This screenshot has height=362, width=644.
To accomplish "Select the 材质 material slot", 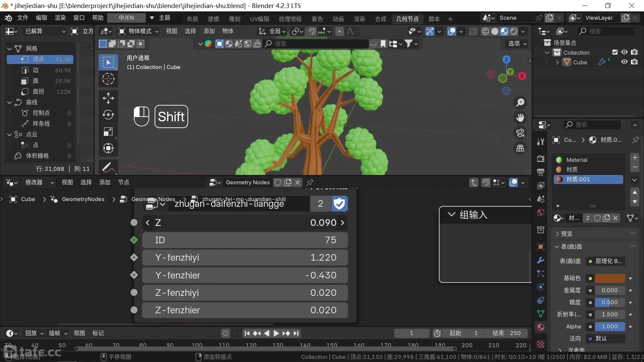I will (x=572, y=170).
